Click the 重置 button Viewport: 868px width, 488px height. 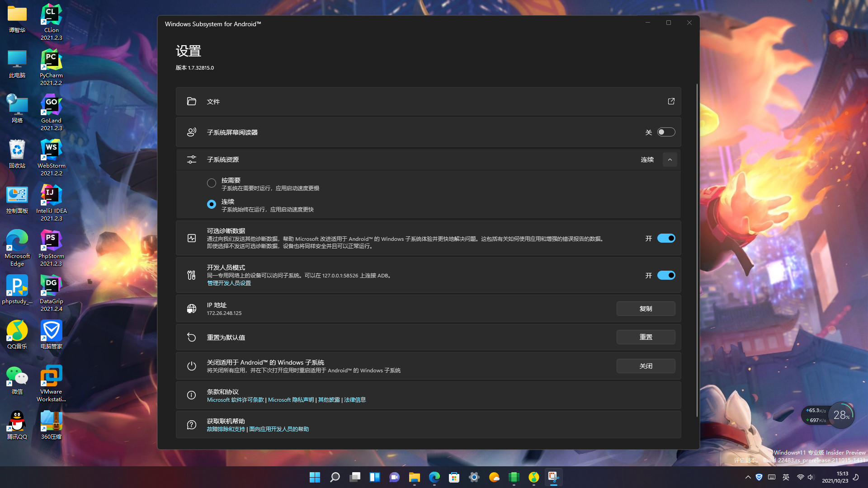coord(646,337)
